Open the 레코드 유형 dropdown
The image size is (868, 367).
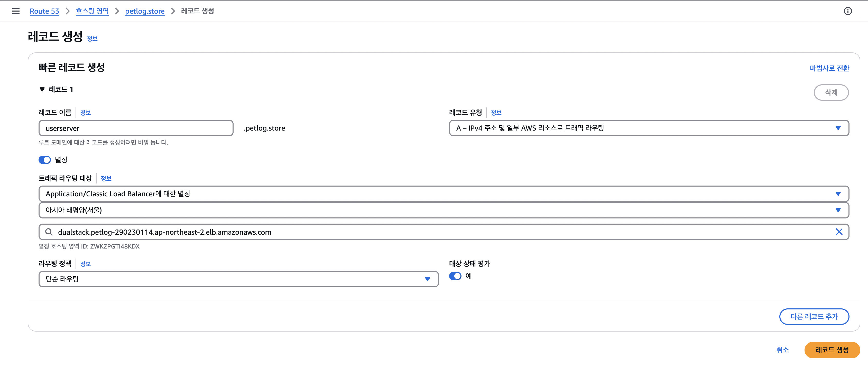[649, 128]
